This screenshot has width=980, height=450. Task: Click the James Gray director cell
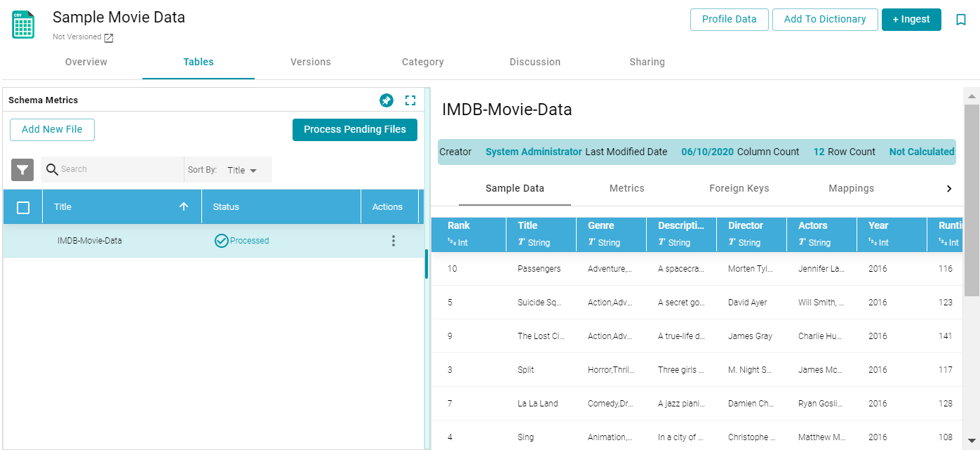pos(751,336)
